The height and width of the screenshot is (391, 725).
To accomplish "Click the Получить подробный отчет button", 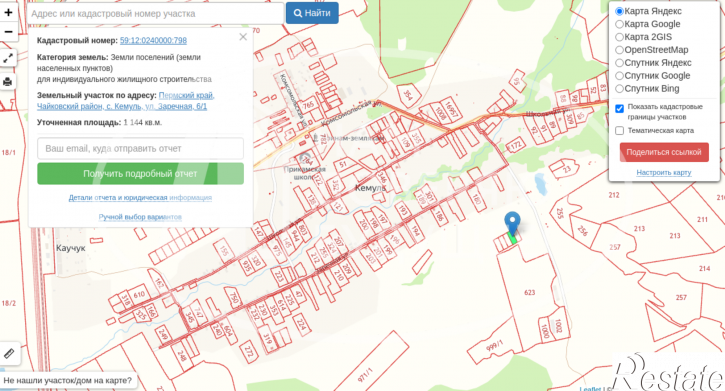I will click(141, 174).
